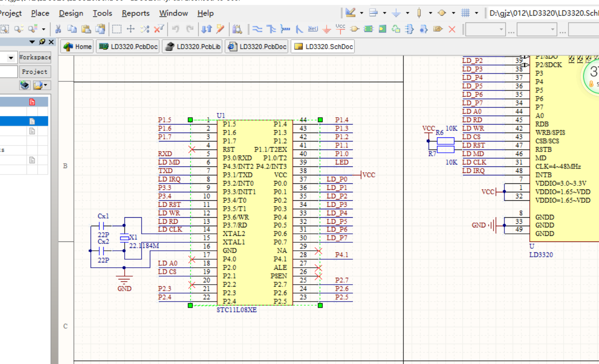Open the Power Sources dropdown
Viewport: 599px width, 364px height.
tap(407, 13)
